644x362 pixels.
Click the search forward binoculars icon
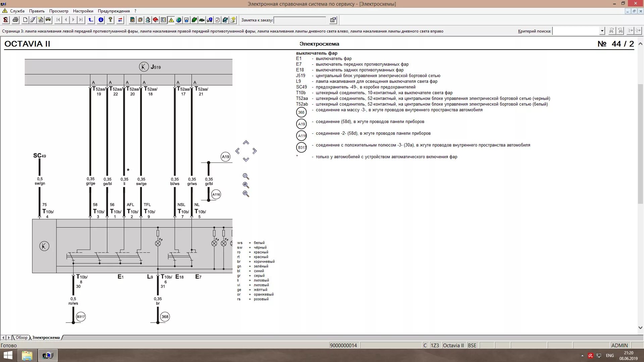[612, 31]
